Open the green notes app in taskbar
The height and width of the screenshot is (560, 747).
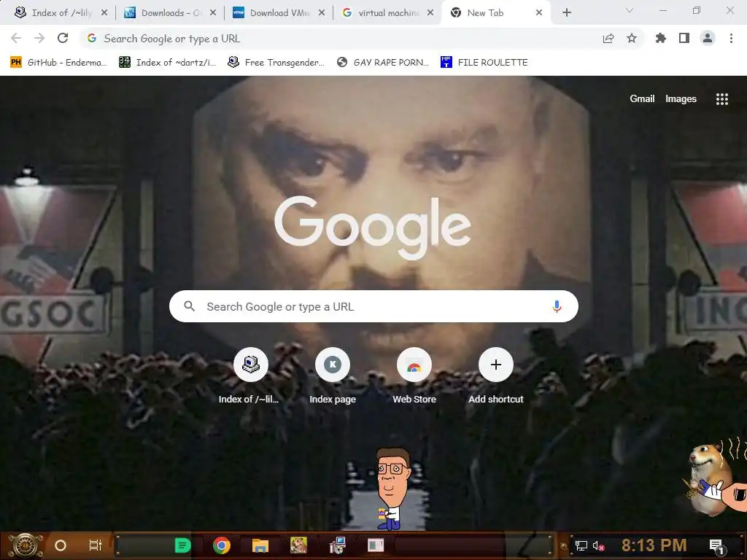182,545
